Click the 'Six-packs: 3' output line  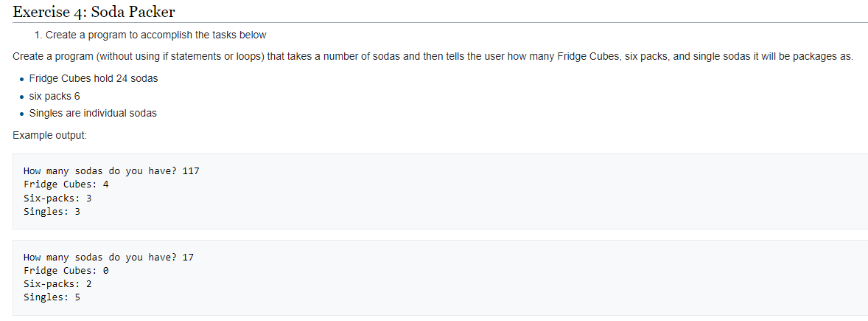tap(57, 197)
